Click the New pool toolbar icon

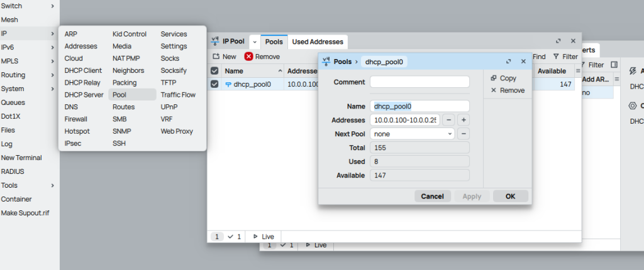216,57
